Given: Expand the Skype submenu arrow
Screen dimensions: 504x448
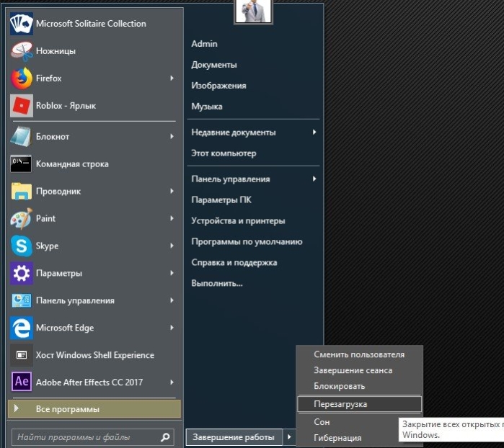Looking at the screenshot, I should [172, 246].
